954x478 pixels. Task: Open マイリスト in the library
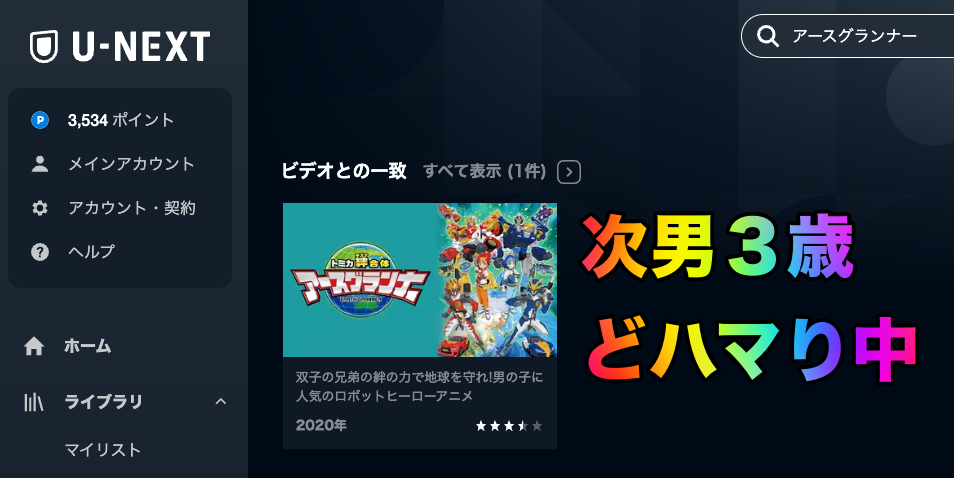click(x=103, y=450)
